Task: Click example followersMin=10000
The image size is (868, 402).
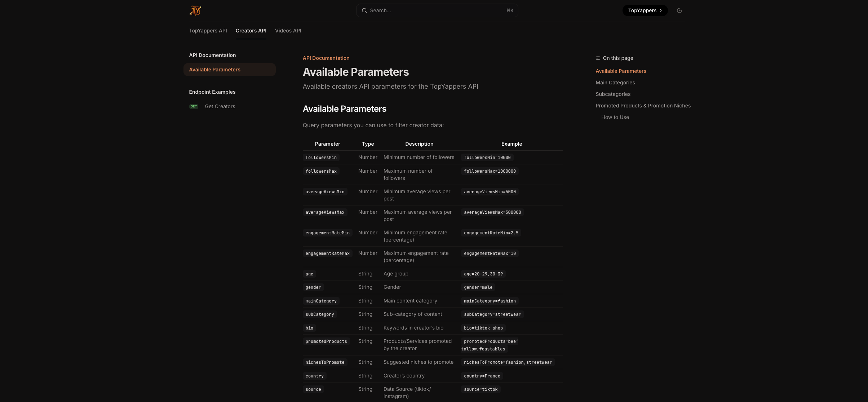Action: pos(487,158)
